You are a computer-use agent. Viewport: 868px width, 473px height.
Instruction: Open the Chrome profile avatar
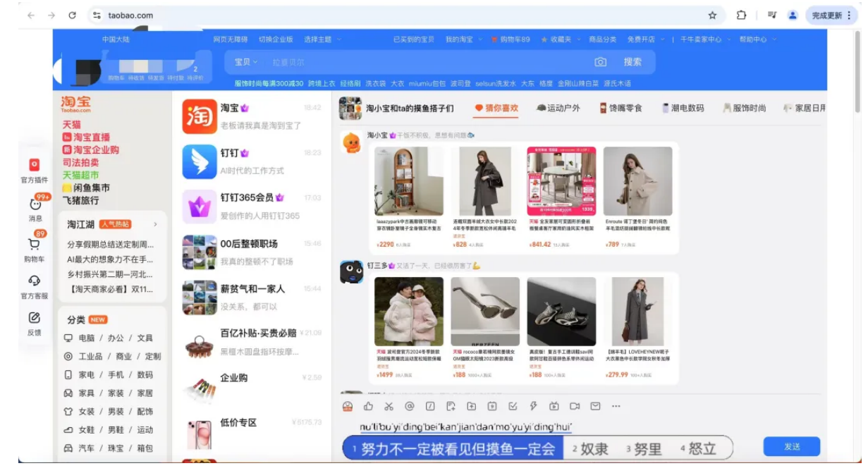click(793, 15)
